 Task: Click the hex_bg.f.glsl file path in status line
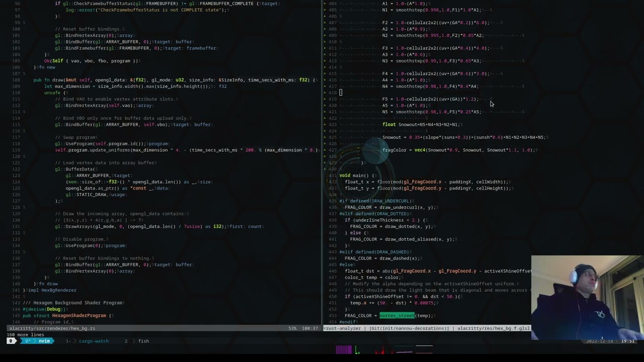[493, 328]
